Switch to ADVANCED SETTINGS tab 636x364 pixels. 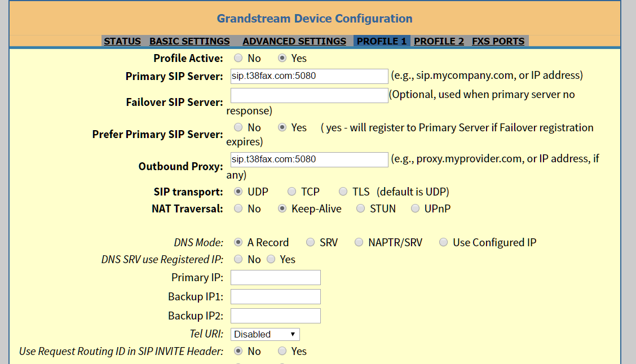pos(294,41)
